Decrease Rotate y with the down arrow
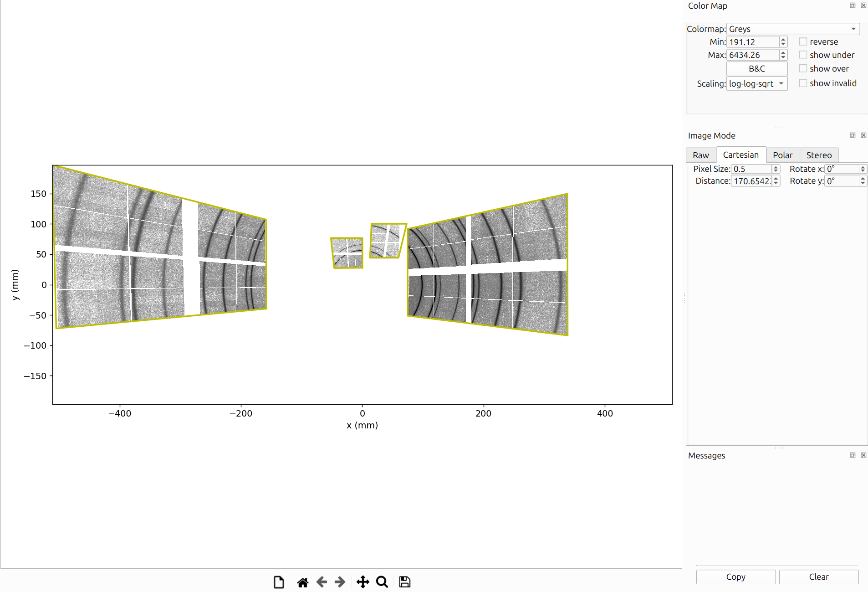The height and width of the screenshot is (592, 868). click(x=863, y=183)
